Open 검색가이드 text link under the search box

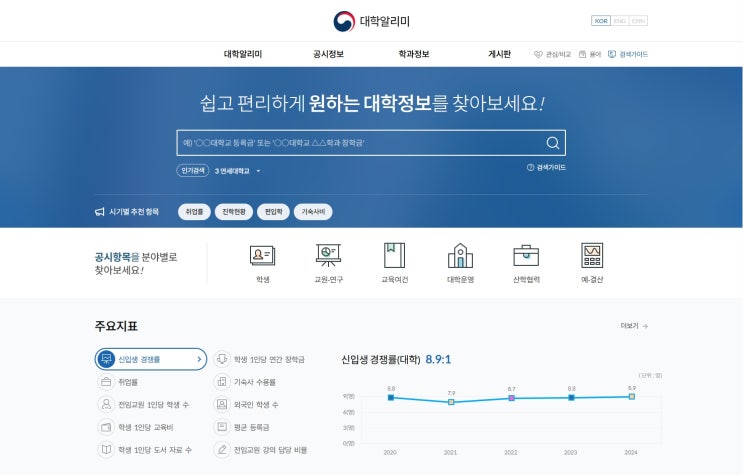click(551, 167)
